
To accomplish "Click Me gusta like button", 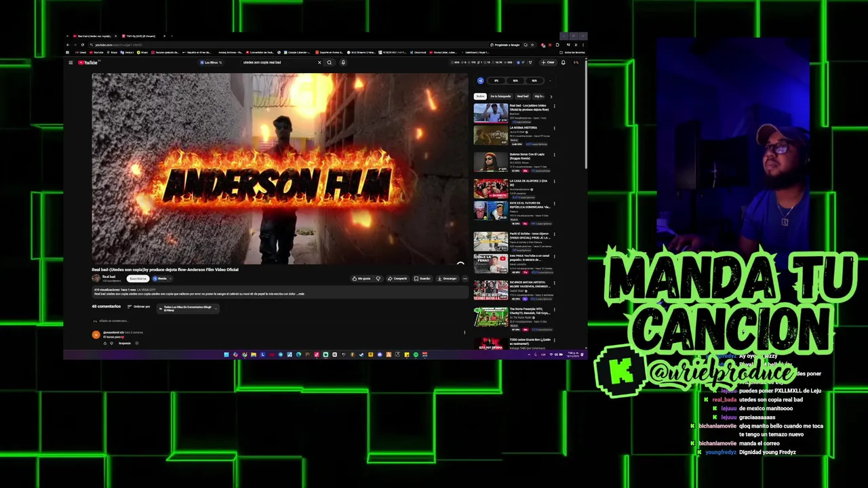I will click(x=361, y=279).
